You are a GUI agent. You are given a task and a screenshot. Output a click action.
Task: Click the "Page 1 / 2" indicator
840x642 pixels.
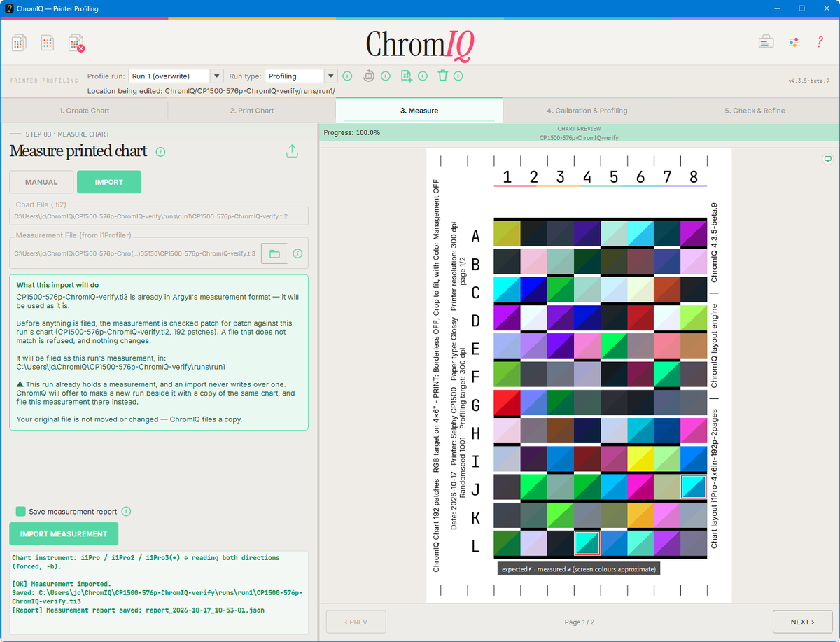(580, 622)
